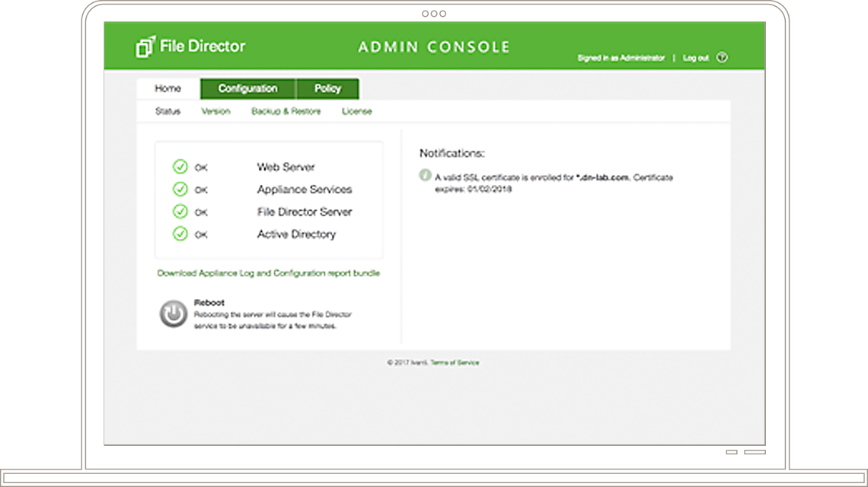
Task: Click the OK text beside Active Directory
Action: pos(201,235)
